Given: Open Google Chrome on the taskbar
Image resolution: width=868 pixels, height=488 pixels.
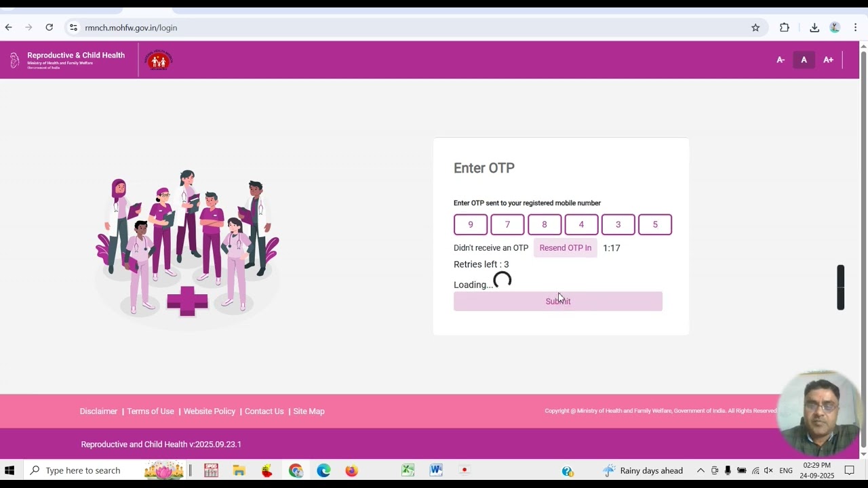Looking at the screenshot, I should (x=296, y=470).
